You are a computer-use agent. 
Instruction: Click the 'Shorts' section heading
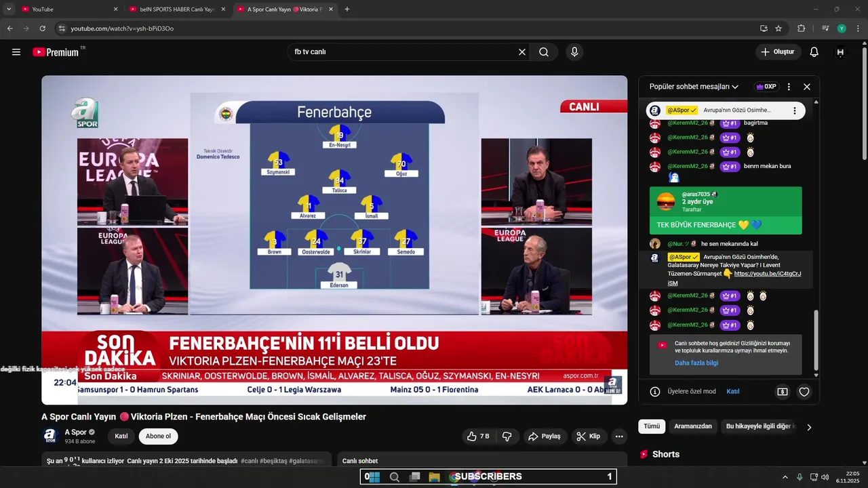666,454
